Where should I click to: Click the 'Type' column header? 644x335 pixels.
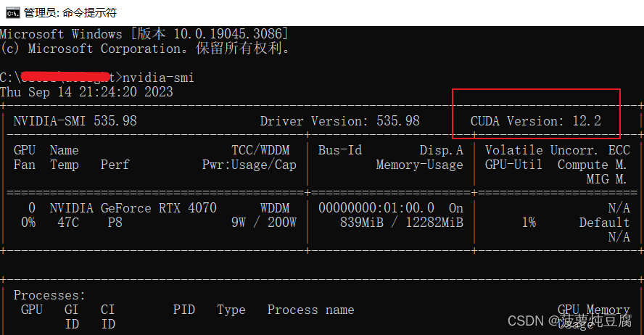pyautogui.click(x=231, y=310)
